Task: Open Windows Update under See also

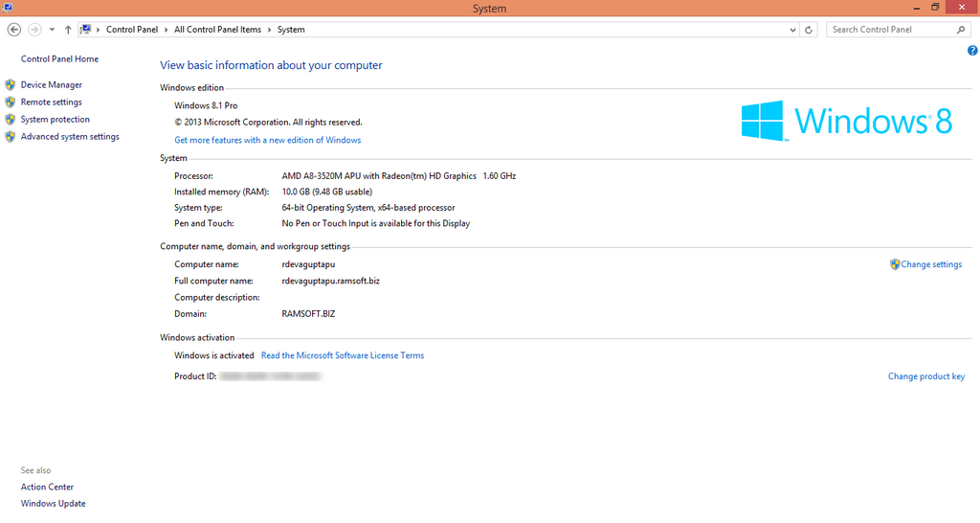Action: (54, 504)
